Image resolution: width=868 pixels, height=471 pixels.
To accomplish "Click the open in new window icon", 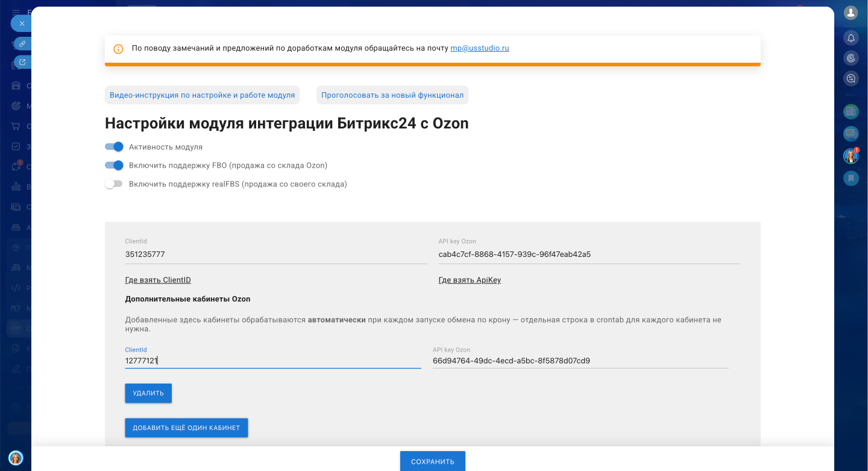I will coord(22,62).
